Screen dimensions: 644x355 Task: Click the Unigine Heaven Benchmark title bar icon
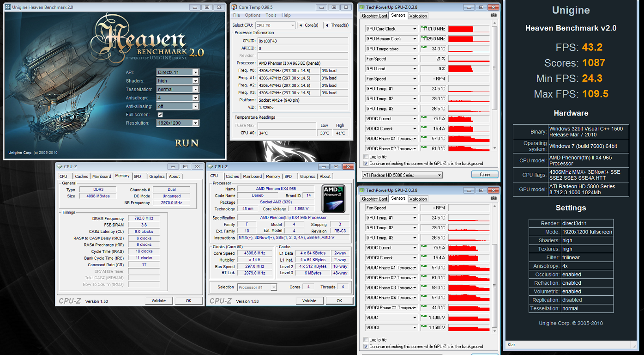point(8,7)
